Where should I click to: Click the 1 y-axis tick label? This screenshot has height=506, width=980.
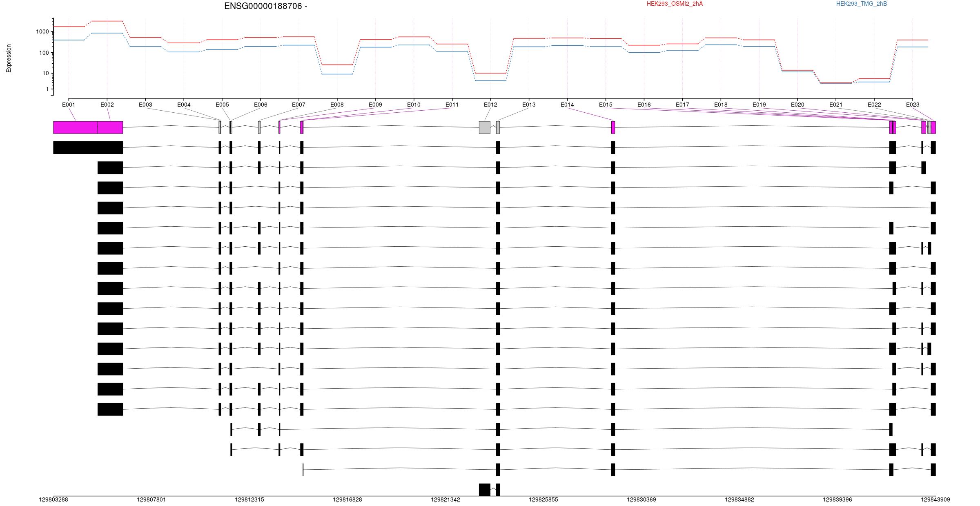[x=47, y=89]
